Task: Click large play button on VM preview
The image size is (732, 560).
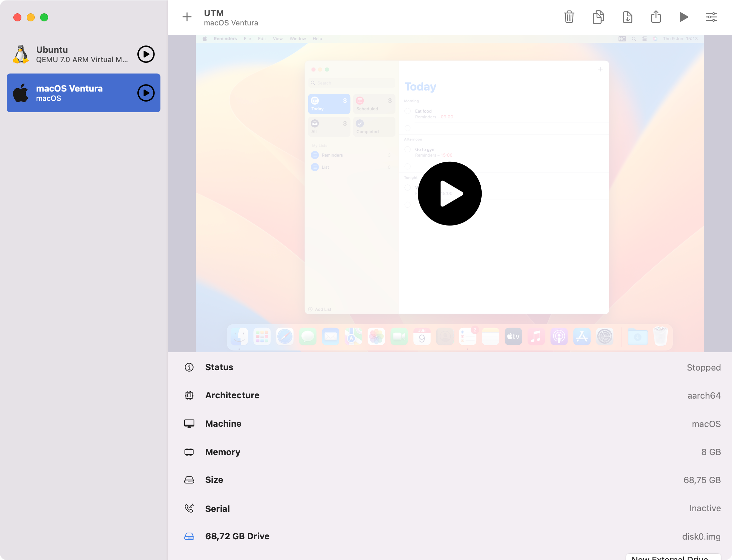Action: pos(450,193)
